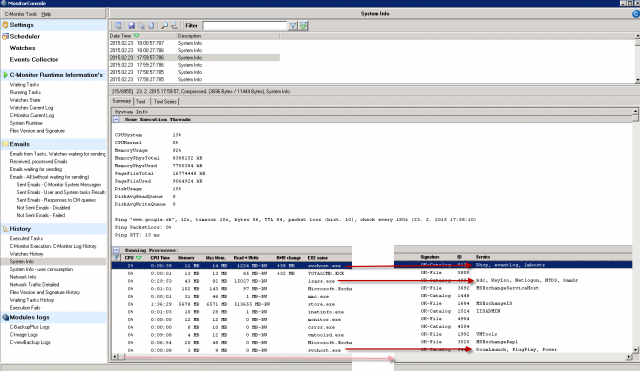The image size is (640, 371).
Task: Click the Settings gear icon in the sidebar
Action: click(x=5, y=25)
